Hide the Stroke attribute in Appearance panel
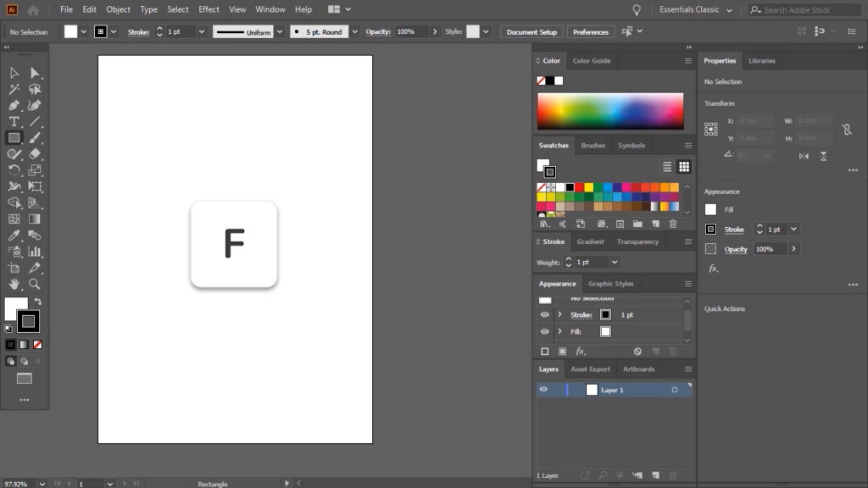 click(x=545, y=314)
